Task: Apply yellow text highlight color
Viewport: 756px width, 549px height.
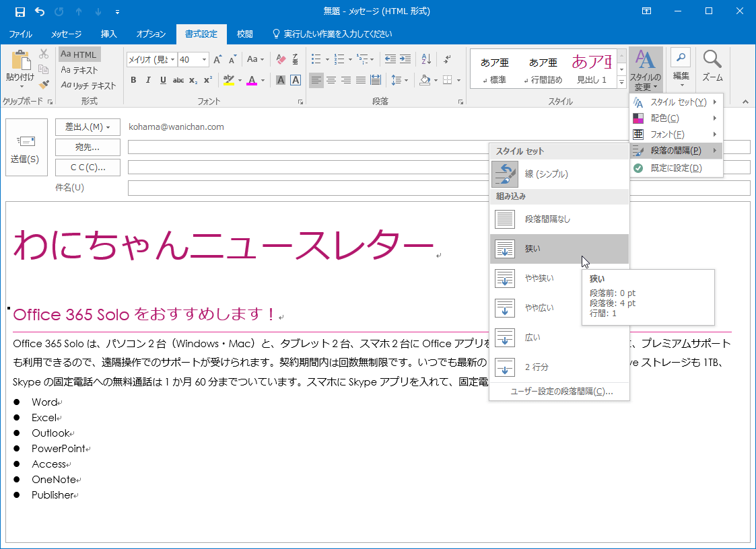Action: (x=229, y=80)
